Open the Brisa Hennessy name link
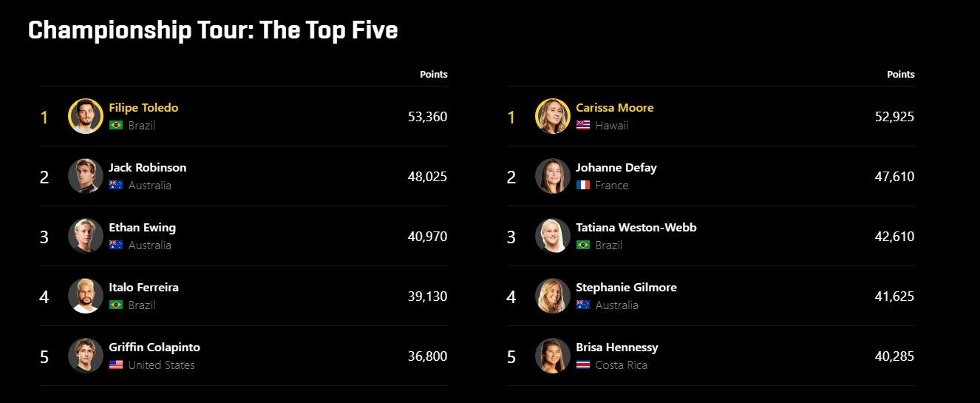Viewport: 980px width, 403px height. [616, 348]
